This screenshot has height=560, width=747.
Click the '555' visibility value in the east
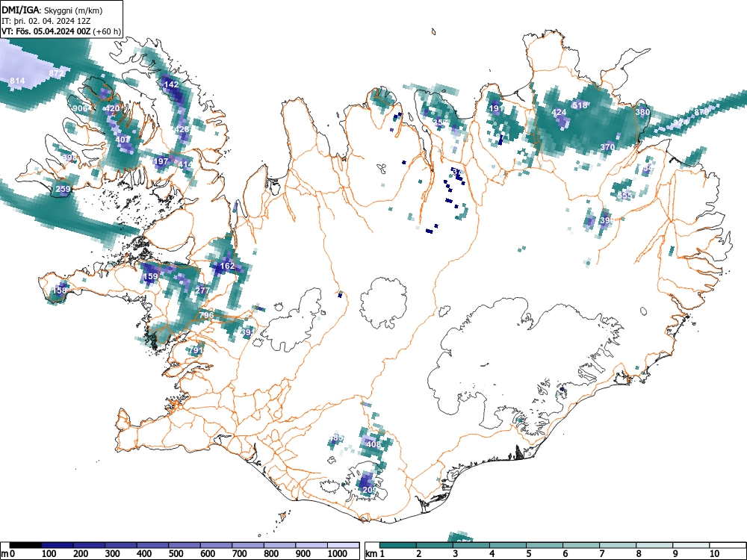pyautogui.click(x=624, y=196)
